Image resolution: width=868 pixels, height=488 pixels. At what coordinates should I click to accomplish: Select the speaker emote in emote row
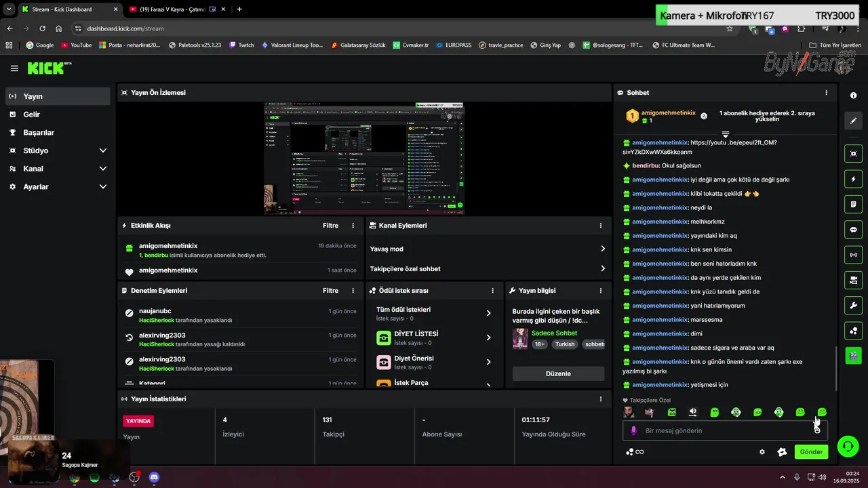tap(693, 412)
